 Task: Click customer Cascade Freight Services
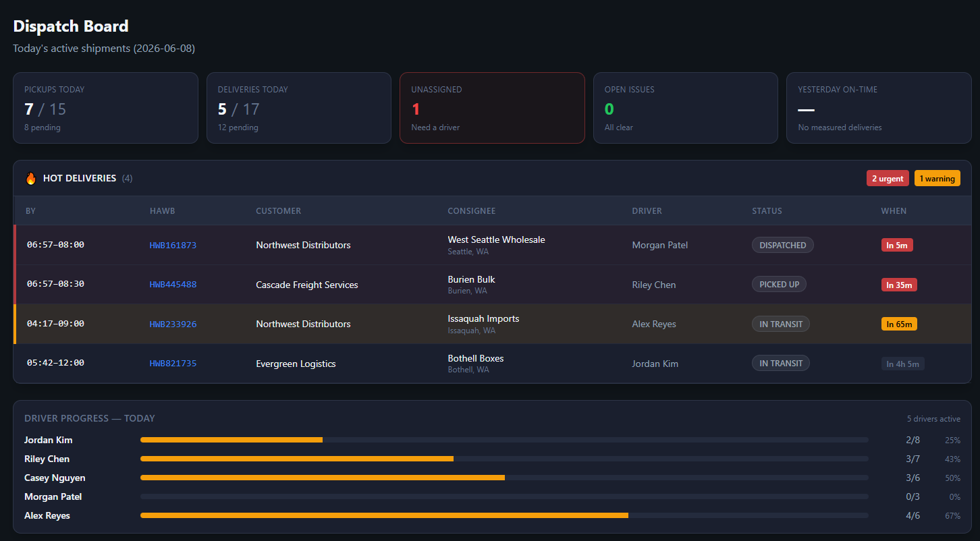(307, 285)
